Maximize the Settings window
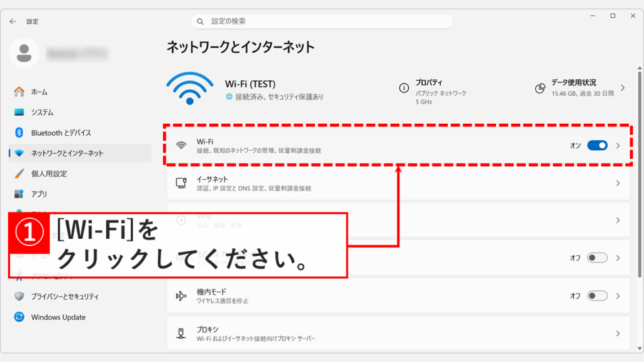Viewport: 644px width, 362px height. coord(613,16)
